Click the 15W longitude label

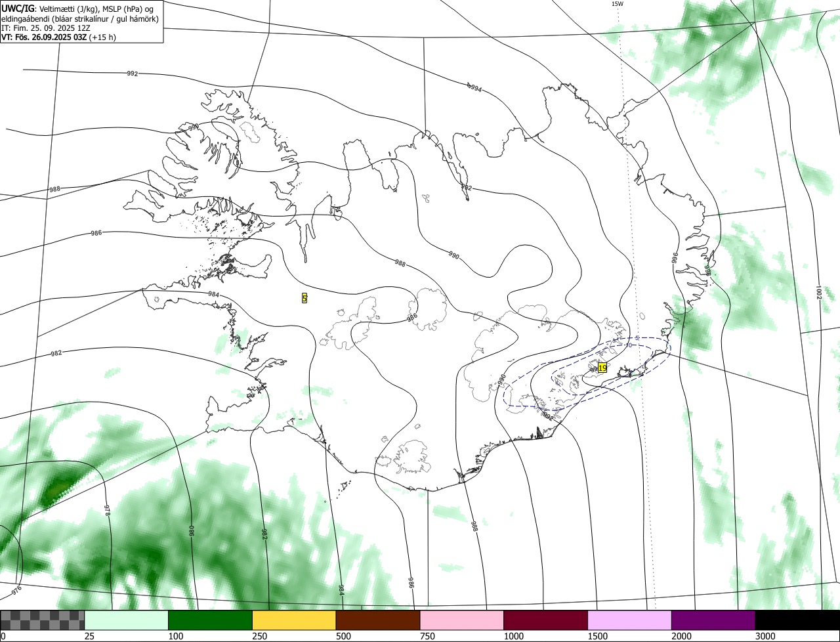pyautogui.click(x=617, y=4)
